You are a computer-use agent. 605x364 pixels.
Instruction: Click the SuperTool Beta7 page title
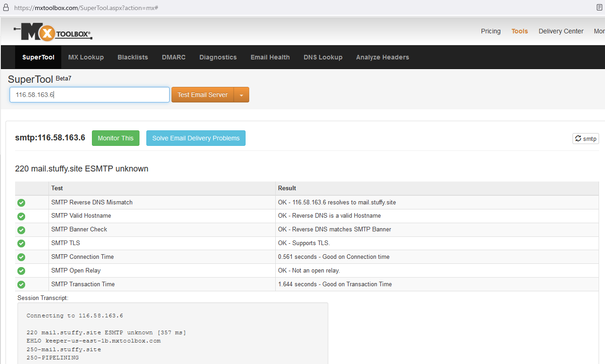pyautogui.click(x=40, y=79)
